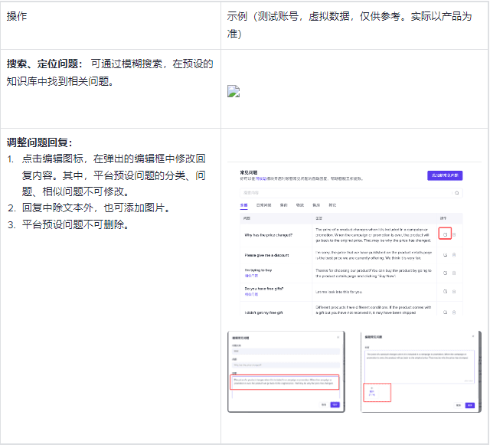Click cancel button in left edit dialog
Image resolution: width=490 pixels, height=448 pixels.
click(324, 404)
